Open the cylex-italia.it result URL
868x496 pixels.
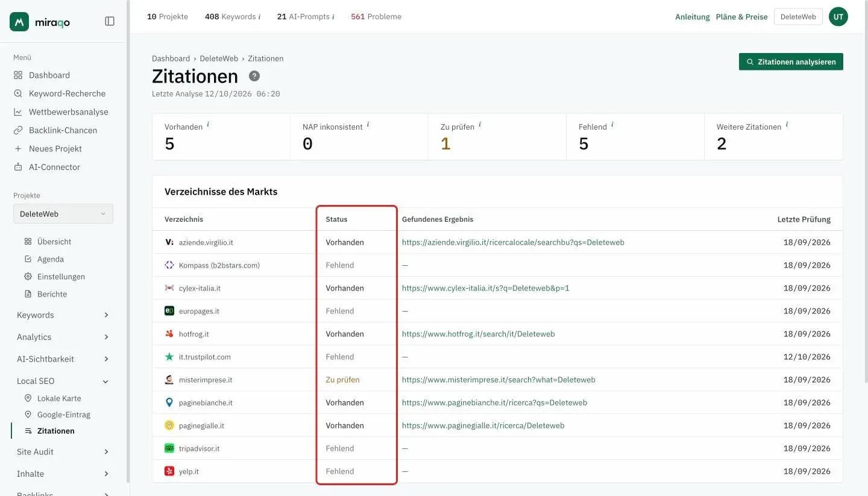(x=486, y=288)
